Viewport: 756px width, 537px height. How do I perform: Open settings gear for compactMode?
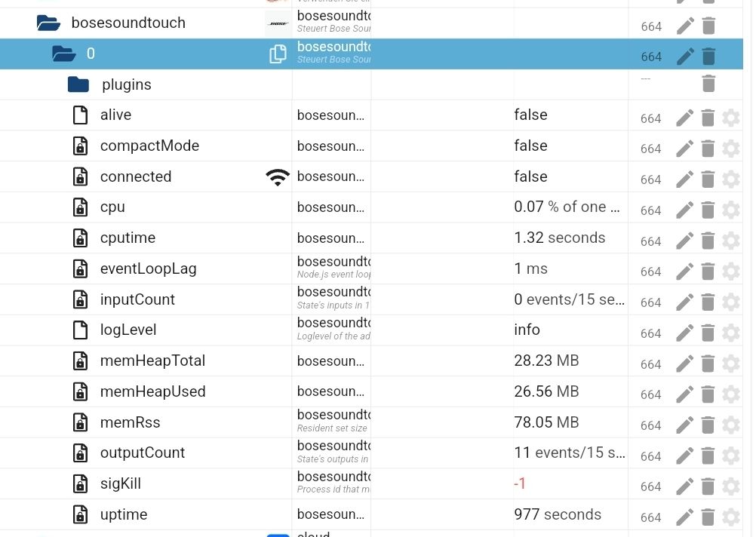[731, 149]
